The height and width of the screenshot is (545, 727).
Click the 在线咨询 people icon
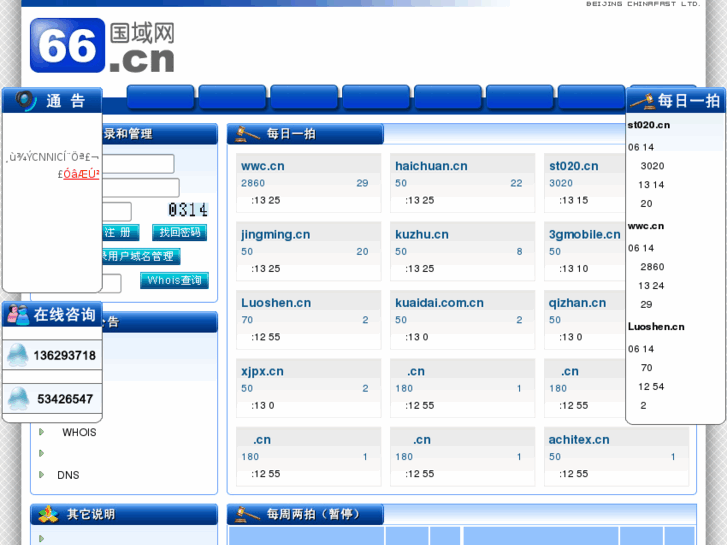[x=19, y=314]
